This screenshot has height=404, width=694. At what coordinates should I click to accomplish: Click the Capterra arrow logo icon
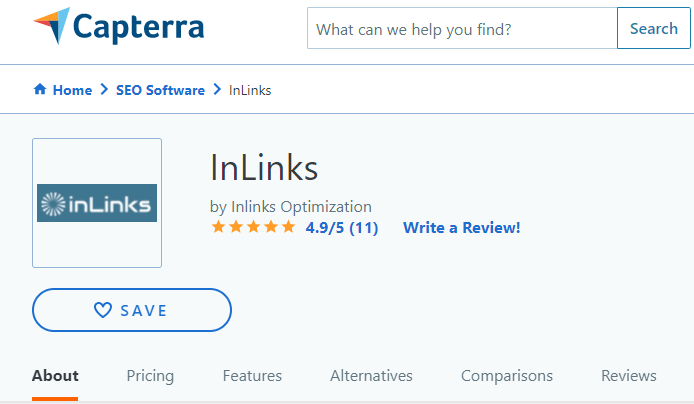pyautogui.click(x=52, y=26)
